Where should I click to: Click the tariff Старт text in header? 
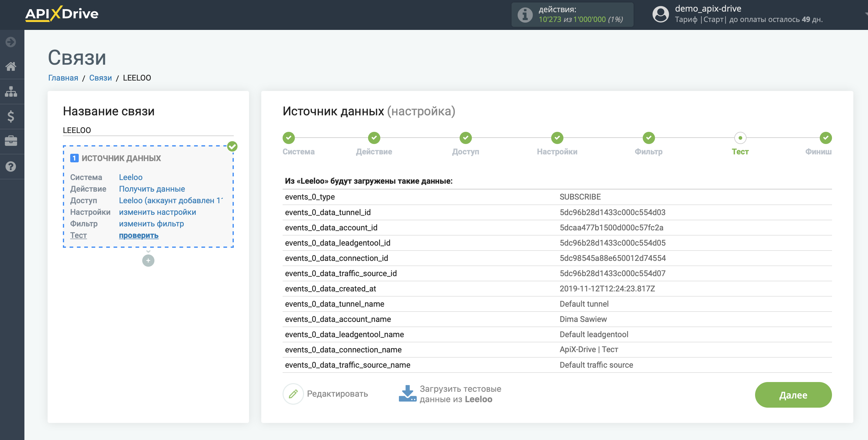[x=713, y=20]
